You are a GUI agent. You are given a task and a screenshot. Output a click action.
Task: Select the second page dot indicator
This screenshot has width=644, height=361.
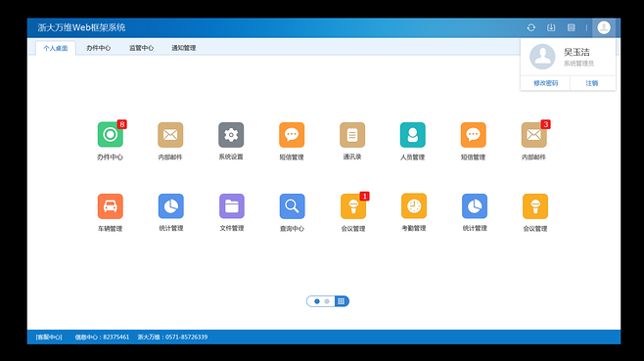[327, 301]
